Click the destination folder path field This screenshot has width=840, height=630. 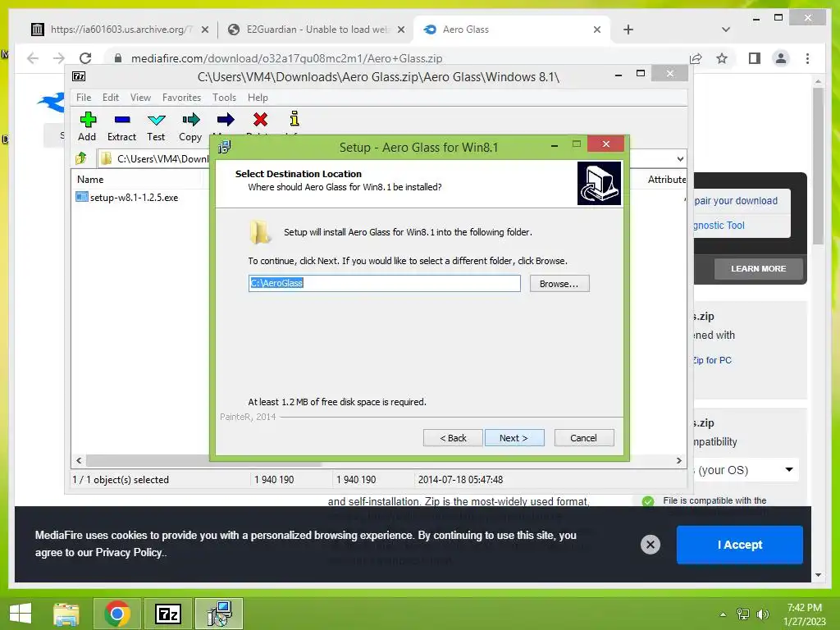(384, 283)
